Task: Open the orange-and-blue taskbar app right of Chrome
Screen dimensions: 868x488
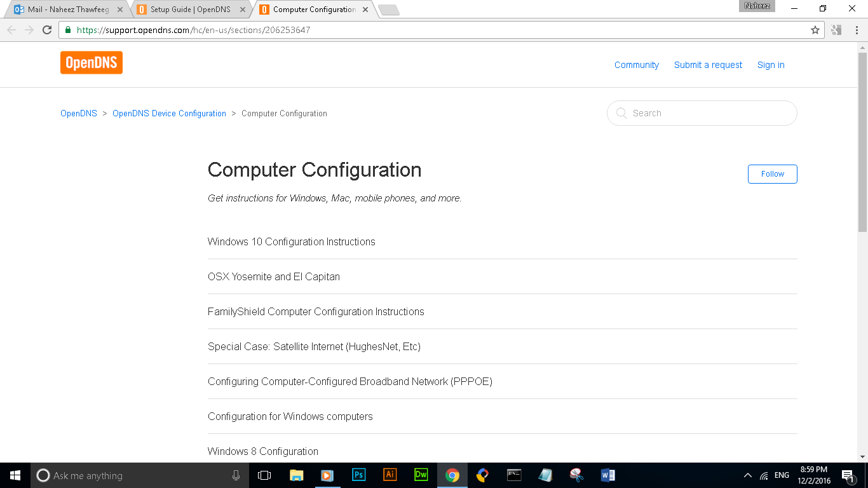Action: (x=483, y=475)
